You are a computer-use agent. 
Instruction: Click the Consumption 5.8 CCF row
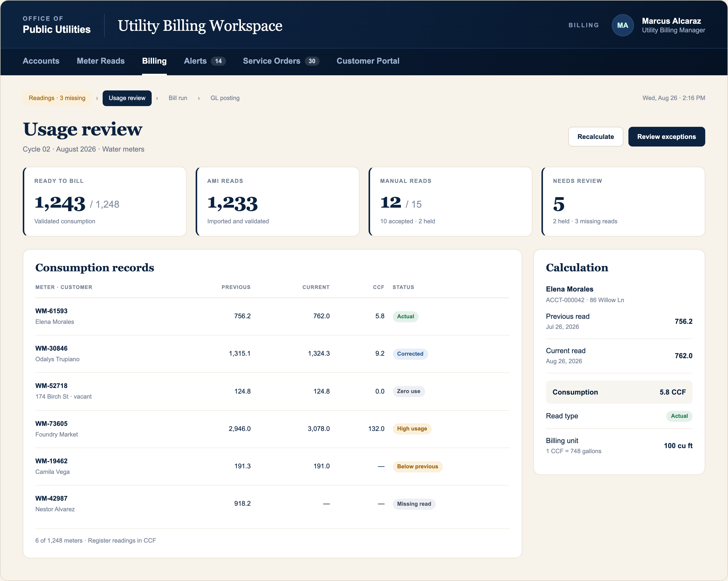[619, 392]
